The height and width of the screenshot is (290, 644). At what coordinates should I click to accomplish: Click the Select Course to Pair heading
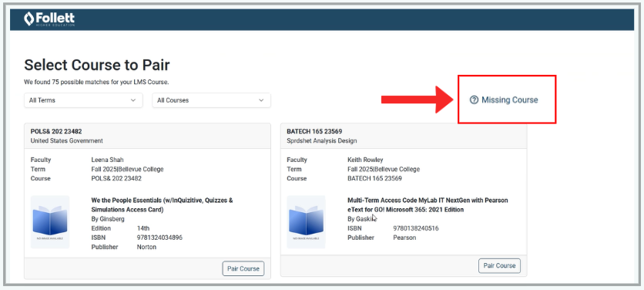pyautogui.click(x=97, y=65)
